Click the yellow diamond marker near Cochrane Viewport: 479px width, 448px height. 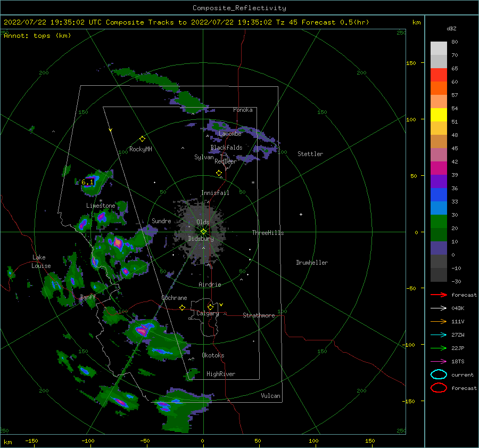(182, 308)
